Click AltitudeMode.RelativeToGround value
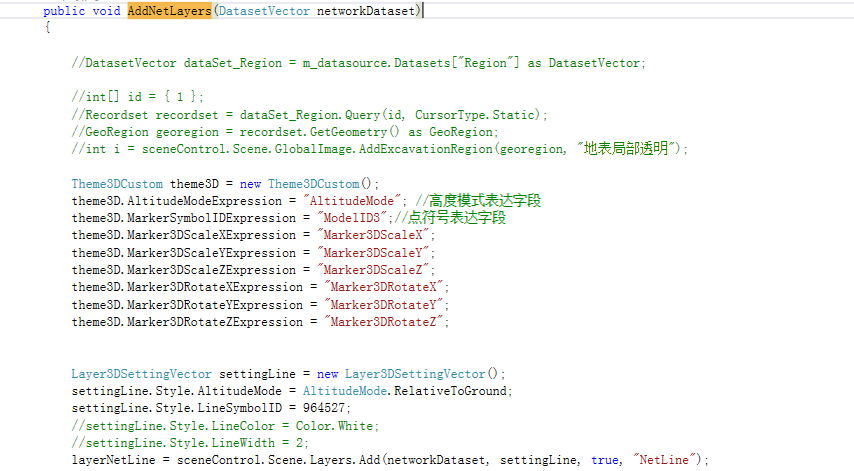Image resolution: width=854 pixels, height=471 pixels. 405,391
